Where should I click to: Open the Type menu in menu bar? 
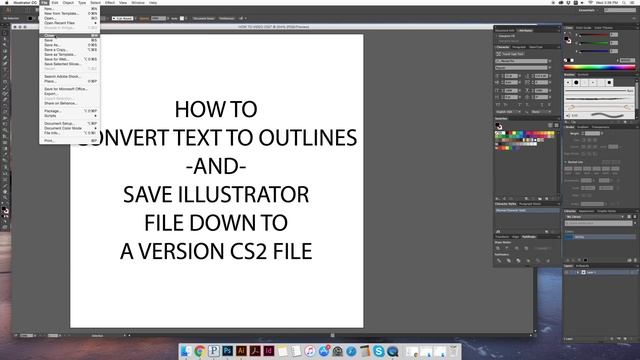[82, 2]
